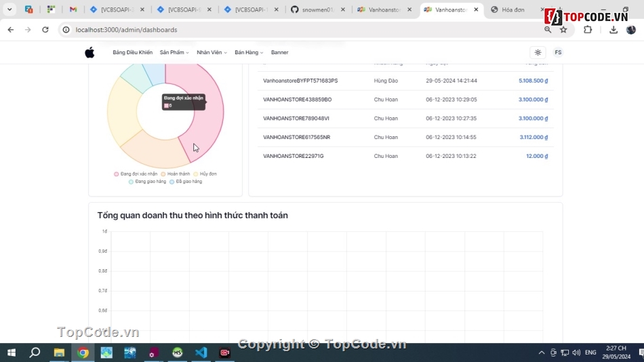644x362 pixels.
Task: Expand the Sản Phẩm dropdown
Action: tap(174, 53)
